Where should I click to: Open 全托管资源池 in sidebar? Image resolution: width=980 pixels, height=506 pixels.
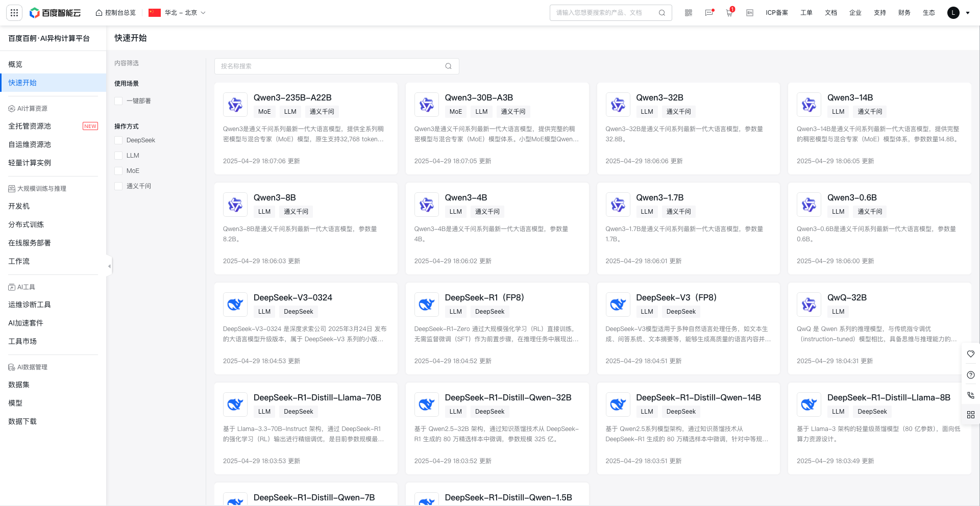53,126
